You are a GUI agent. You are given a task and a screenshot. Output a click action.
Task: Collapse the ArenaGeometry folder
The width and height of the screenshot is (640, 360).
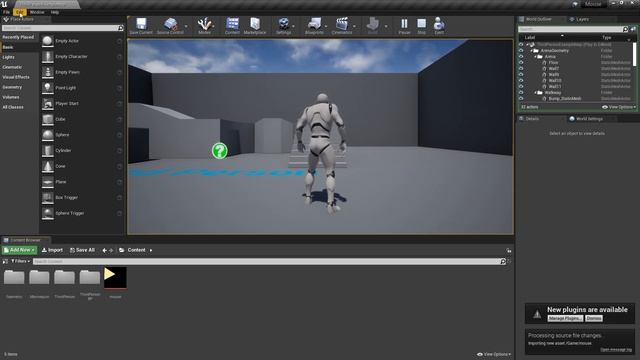(x=531, y=51)
